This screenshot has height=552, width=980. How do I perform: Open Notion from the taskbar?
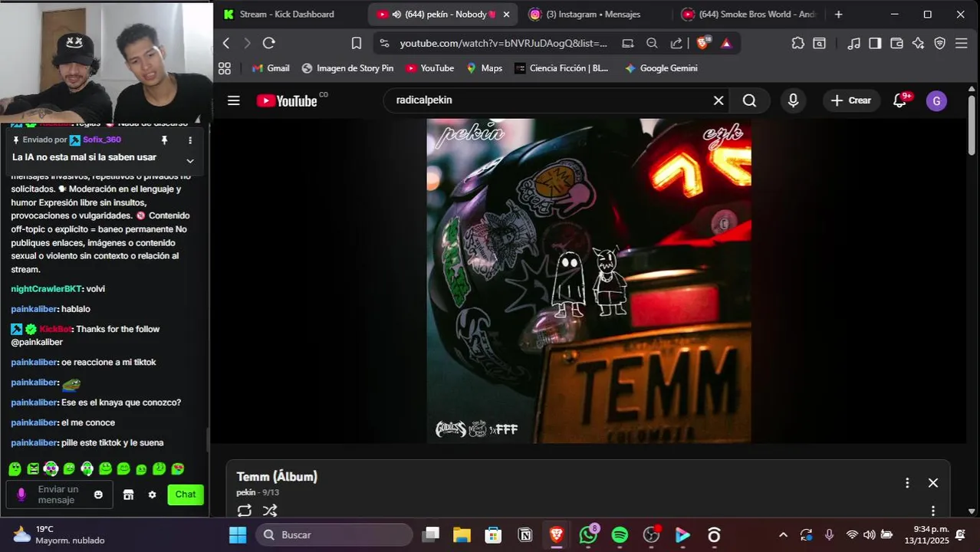point(525,535)
